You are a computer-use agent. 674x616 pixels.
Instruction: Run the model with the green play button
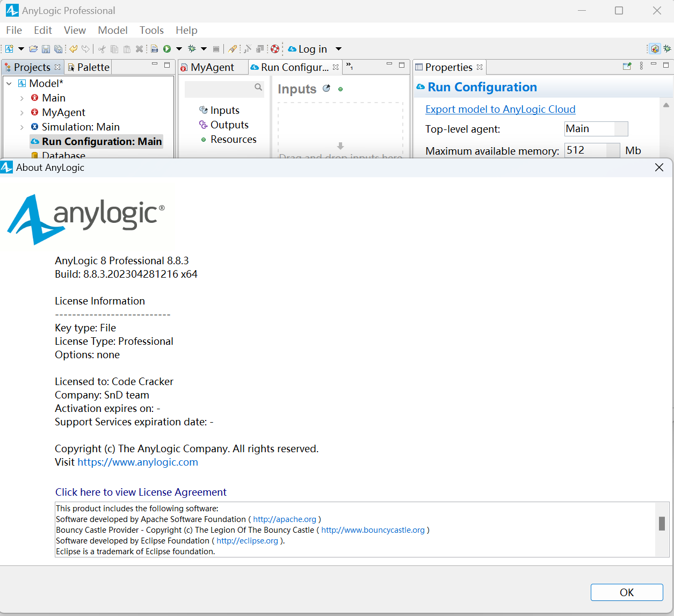(168, 49)
